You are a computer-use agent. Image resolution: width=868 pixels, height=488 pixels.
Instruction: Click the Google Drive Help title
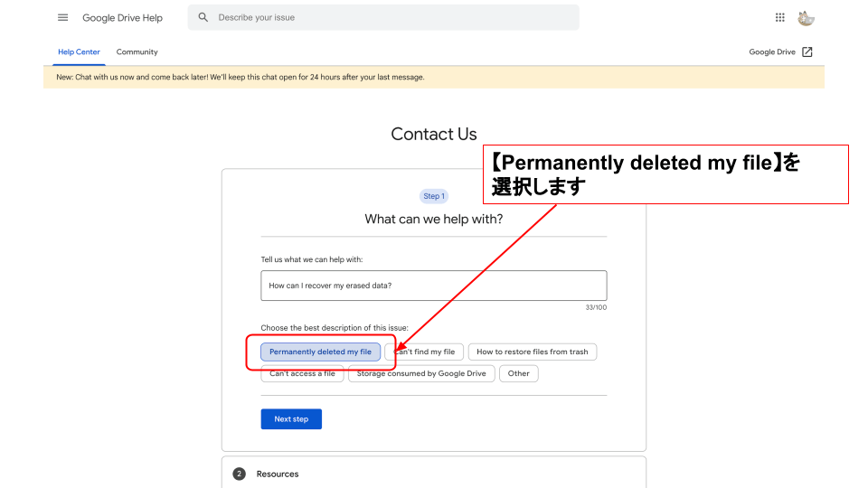(122, 17)
